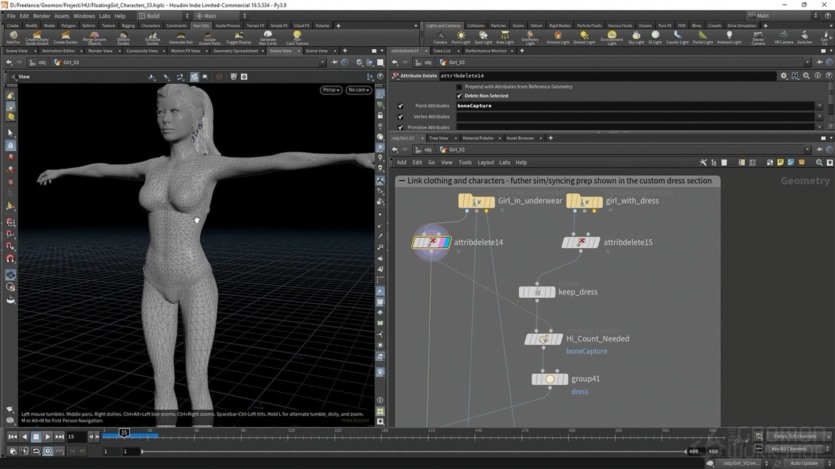Screen dimensions: 835x469
Task: Add a Caustic Light
Action: tap(677, 37)
